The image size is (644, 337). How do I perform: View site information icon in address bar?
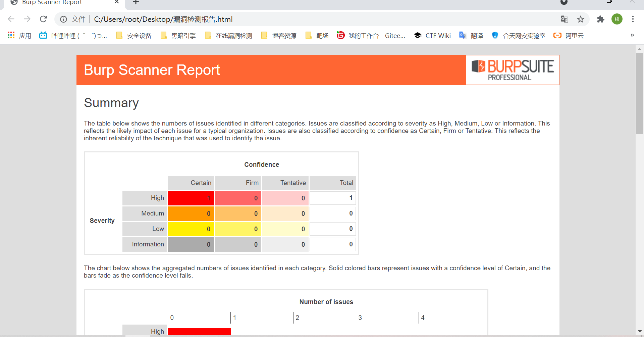(63, 19)
